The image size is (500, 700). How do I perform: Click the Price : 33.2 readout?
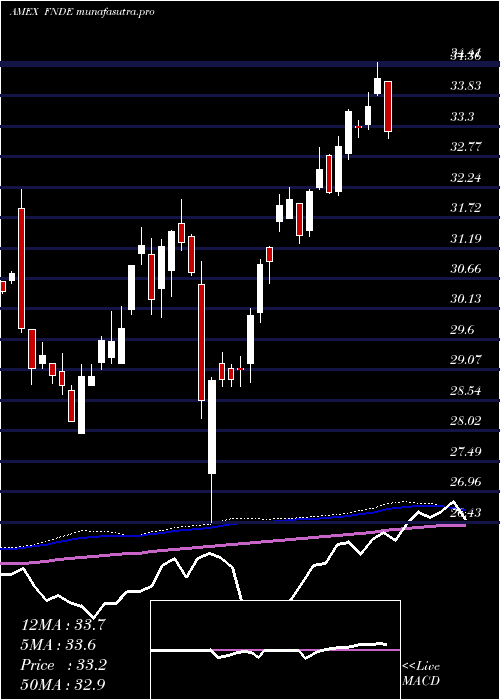(63, 665)
